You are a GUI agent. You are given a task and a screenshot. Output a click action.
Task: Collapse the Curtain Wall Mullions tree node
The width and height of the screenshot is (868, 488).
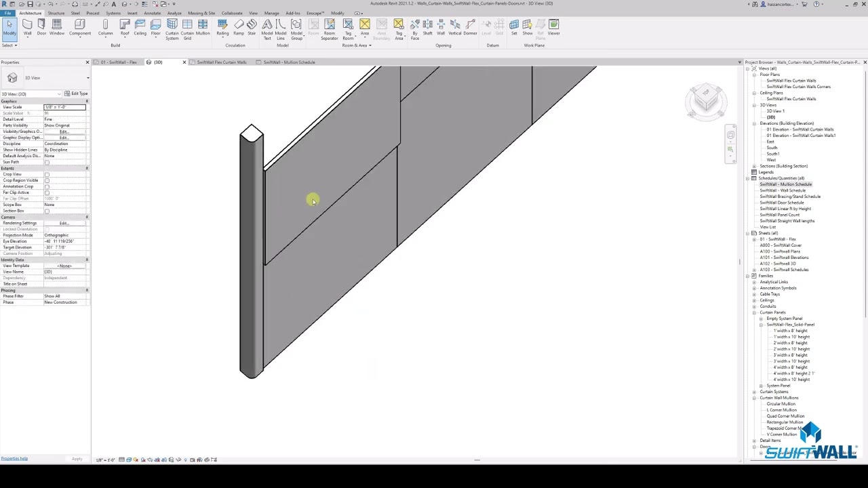tap(754, 398)
